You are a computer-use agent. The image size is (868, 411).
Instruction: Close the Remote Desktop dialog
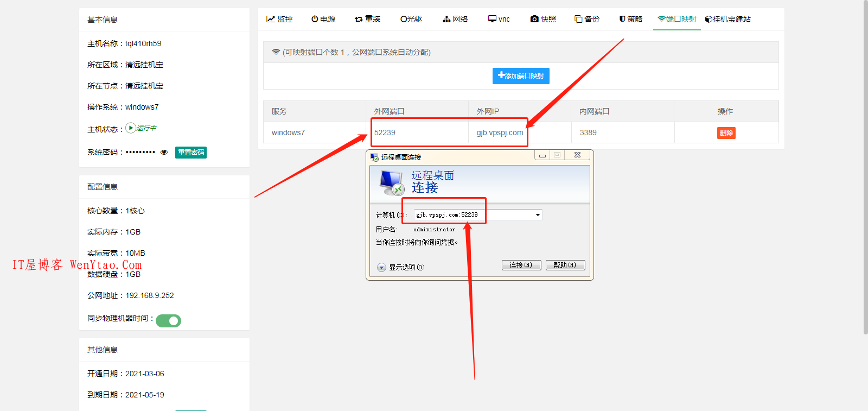click(x=578, y=155)
